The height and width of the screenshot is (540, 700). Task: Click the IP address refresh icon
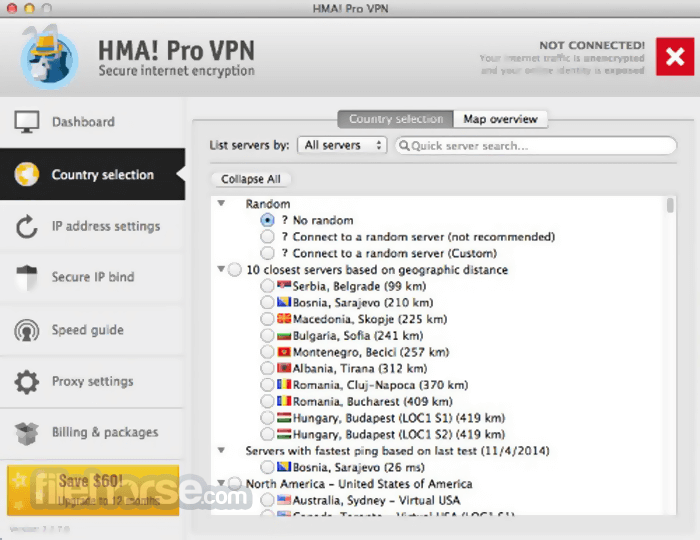[x=27, y=226]
